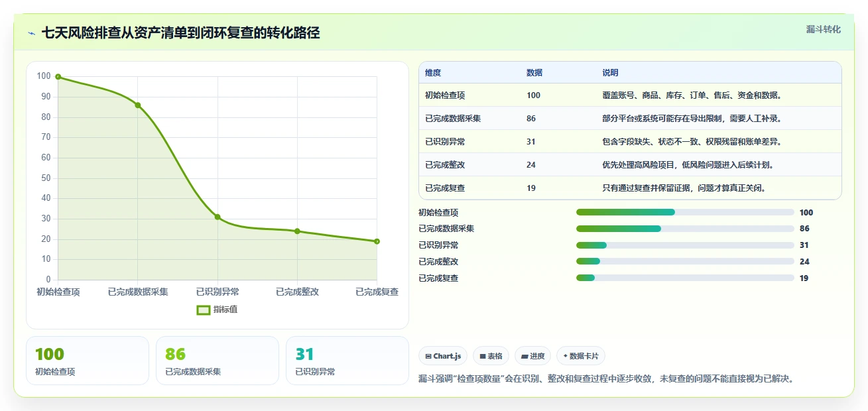This screenshot has height=411, width=868.
Task: Click the description starting with 只有通过复查并保留证据
Action: point(684,188)
